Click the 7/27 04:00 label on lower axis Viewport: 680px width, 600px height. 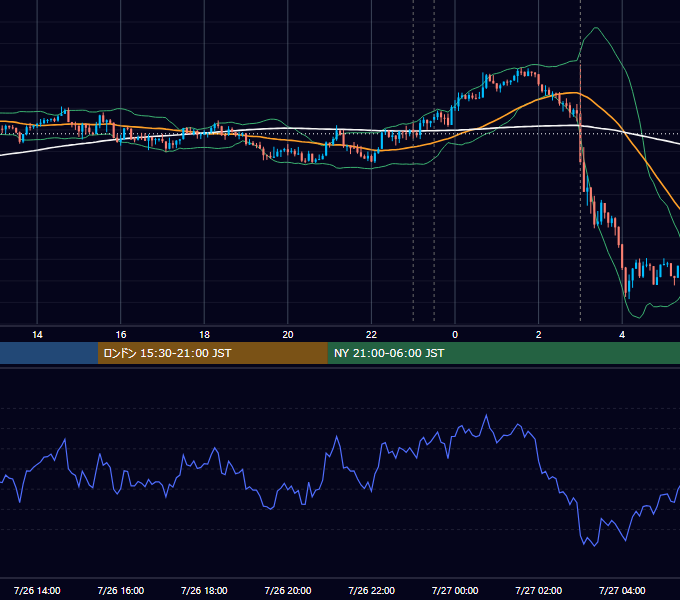[x=622, y=590]
